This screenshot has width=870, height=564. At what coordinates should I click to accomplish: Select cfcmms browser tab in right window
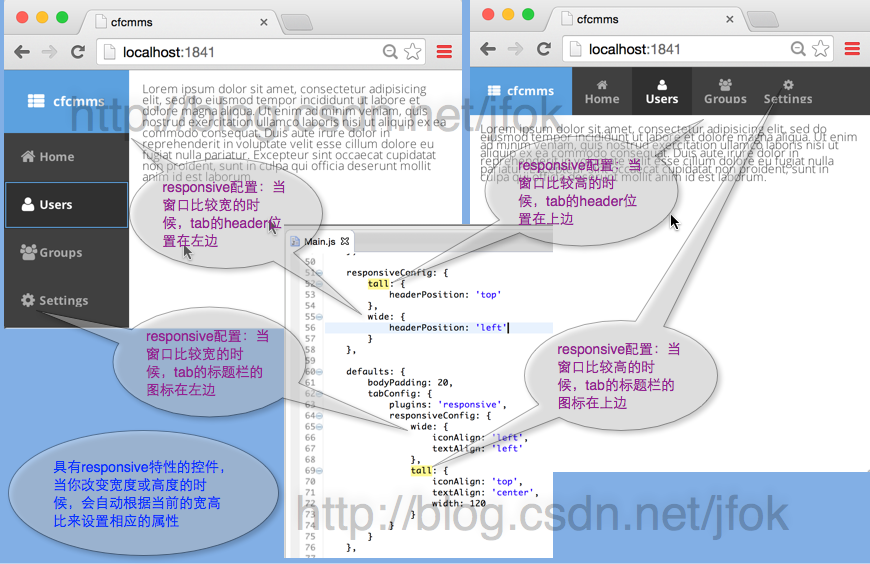click(x=644, y=19)
